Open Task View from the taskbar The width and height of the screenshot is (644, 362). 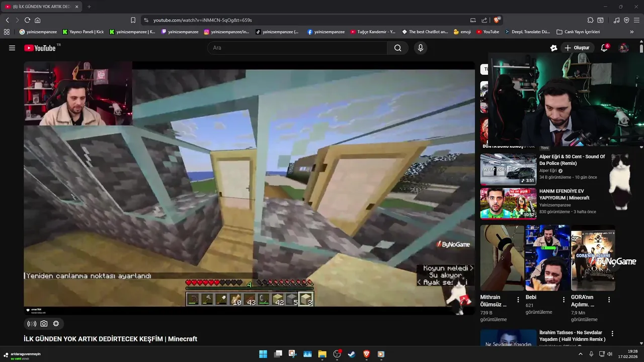(x=278, y=354)
